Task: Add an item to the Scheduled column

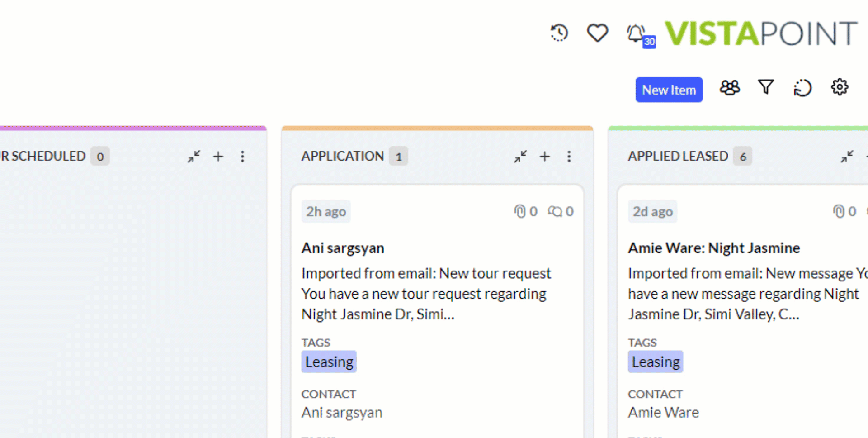Action: point(218,157)
